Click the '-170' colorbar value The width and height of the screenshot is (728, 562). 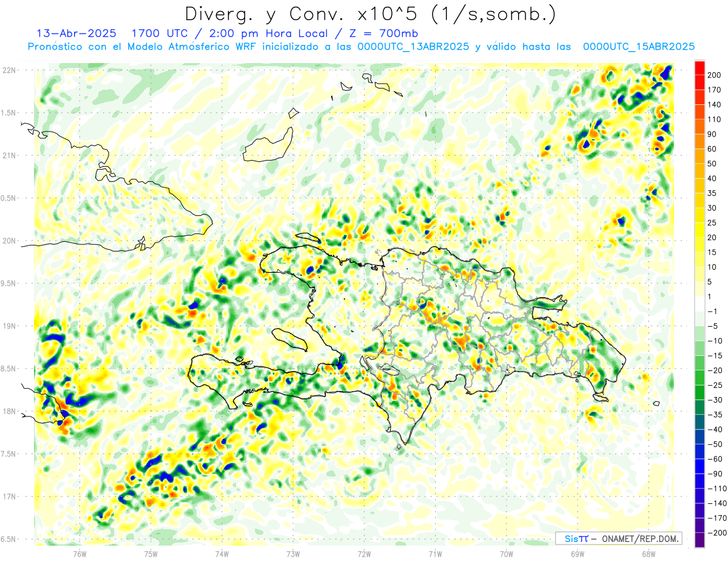tap(717, 518)
